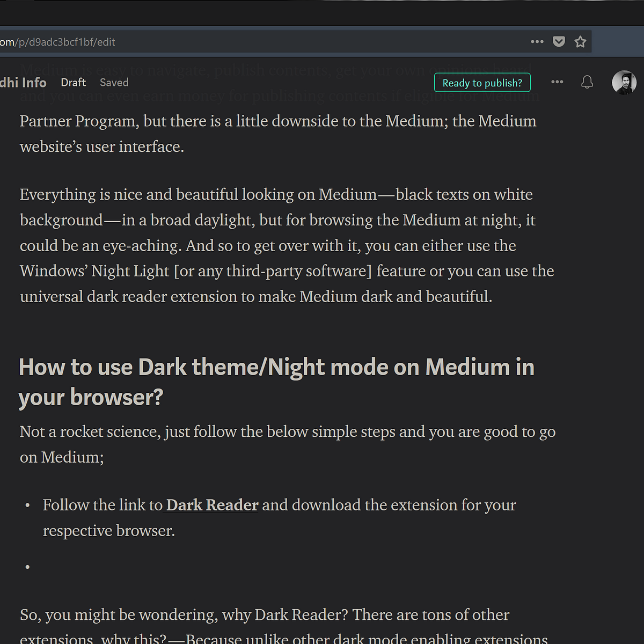Click the Ready to publish? button
The height and width of the screenshot is (644, 644).
(x=482, y=83)
